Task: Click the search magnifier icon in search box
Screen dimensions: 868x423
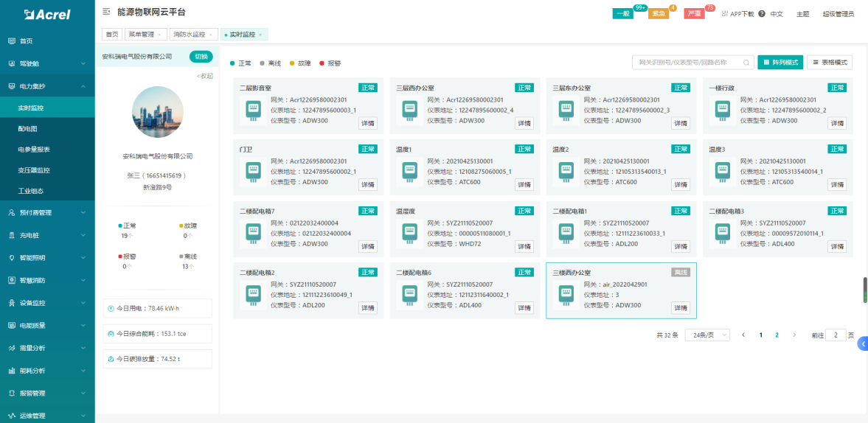Action: [746, 63]
